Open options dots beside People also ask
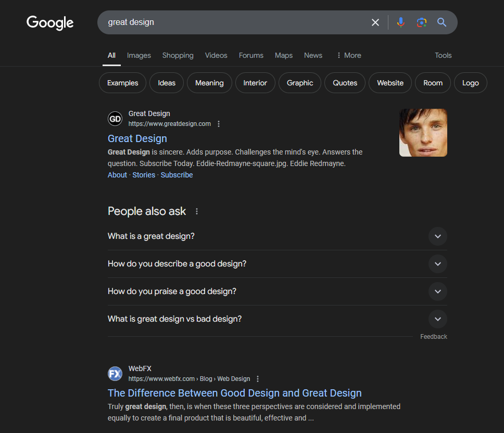 click(197, 211)
